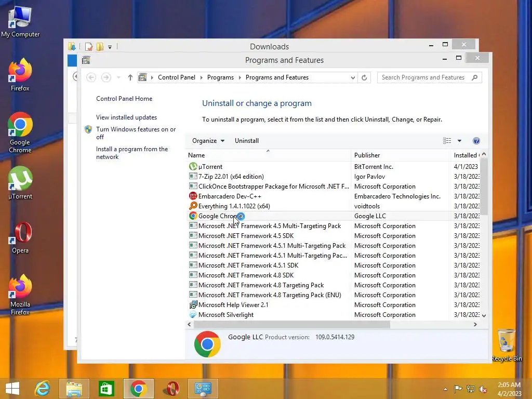This screenshot has height=399, width=532.
Task: Select Everything 1.4.1.1022 (x64) row
Action: point(334,206)
